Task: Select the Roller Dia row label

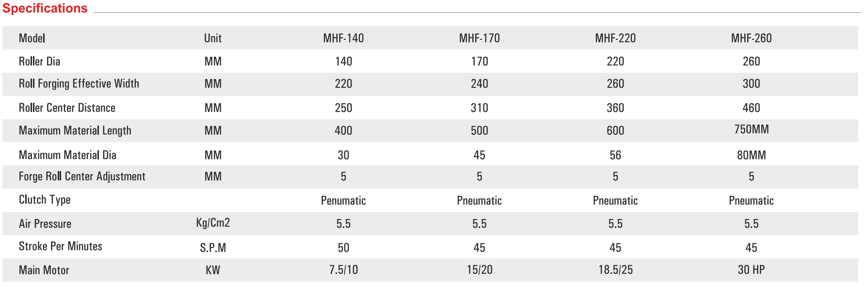Action: [x=39, y=62]
